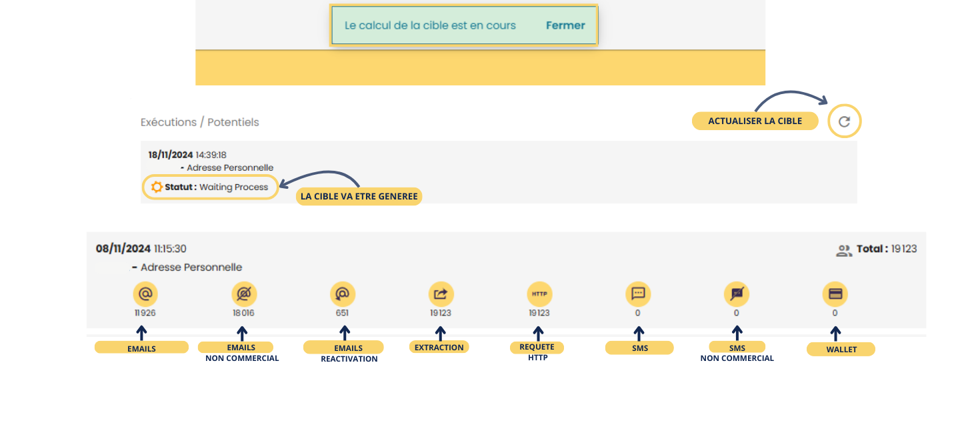
Task: Click the 'Exécutions / Potentiels' heading
Action: 200,122
